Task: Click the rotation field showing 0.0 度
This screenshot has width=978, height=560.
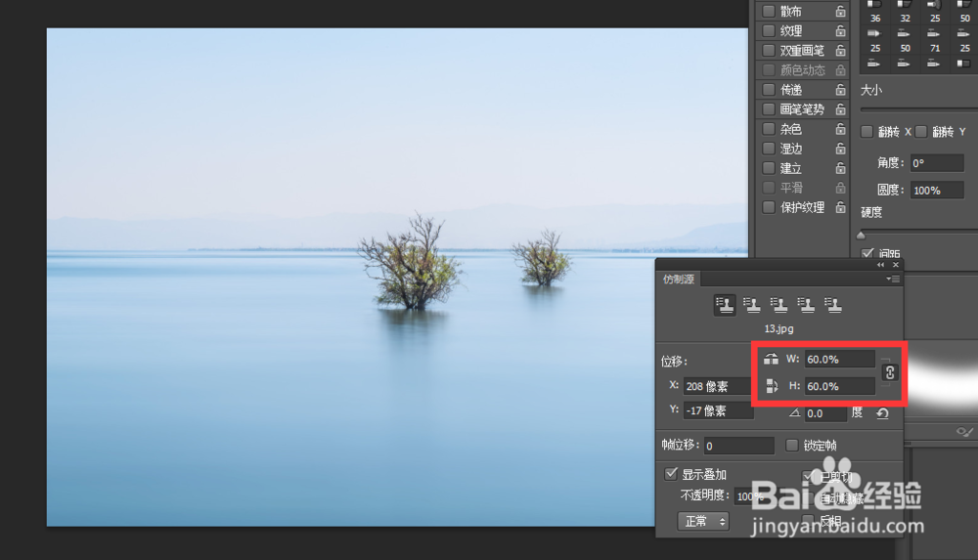Action: 825,412
